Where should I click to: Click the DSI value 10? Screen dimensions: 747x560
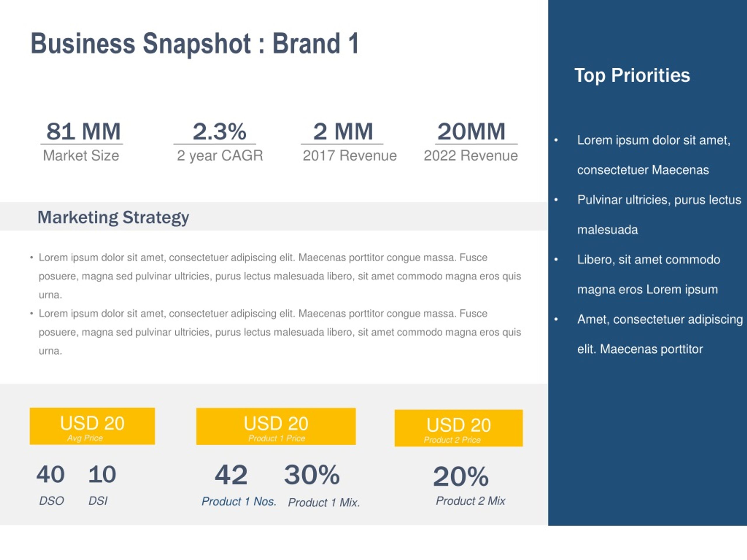point(102,474)
